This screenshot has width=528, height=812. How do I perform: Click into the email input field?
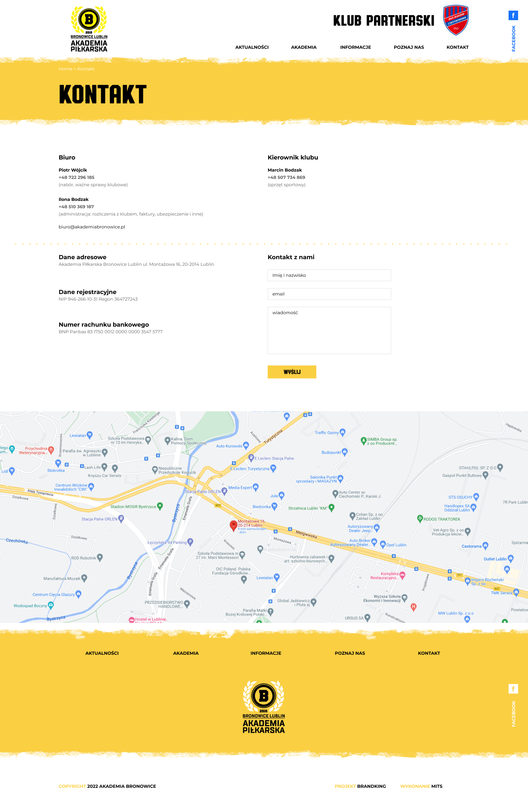pos(329,294)
